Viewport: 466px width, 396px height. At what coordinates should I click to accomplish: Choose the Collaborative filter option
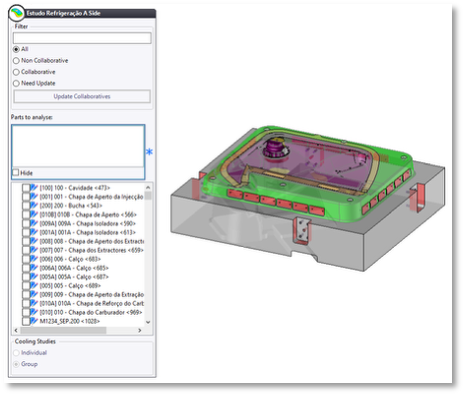pos(16,72)
